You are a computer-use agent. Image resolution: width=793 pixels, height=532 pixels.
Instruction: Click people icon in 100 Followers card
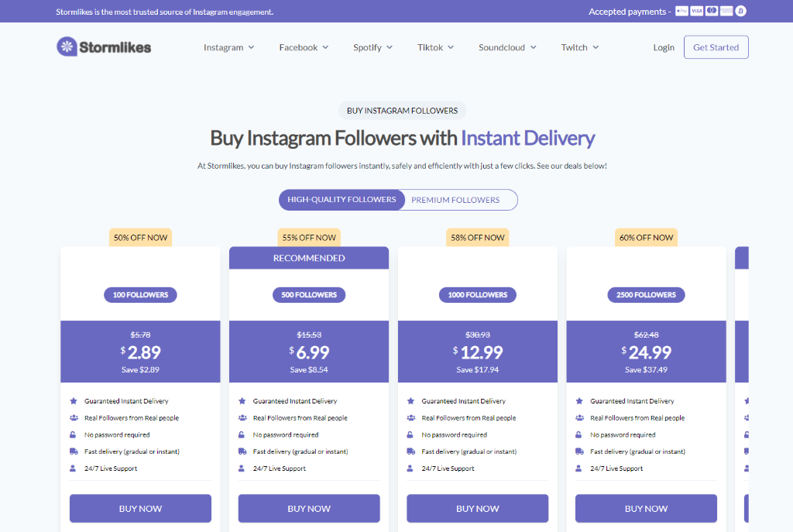(x=74, y=417)
